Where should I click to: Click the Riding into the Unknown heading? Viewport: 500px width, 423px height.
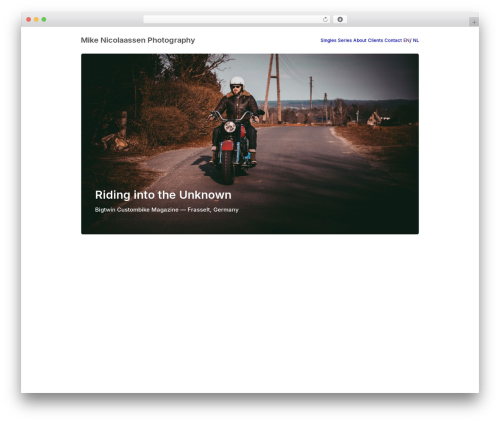point(163,195)
